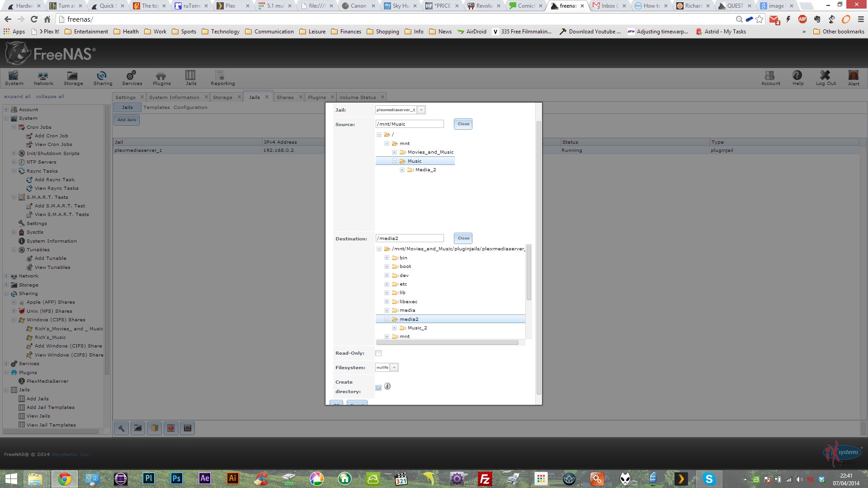The width and height of the screenshot is (868, 488).
Task: Open the Plugins toolbar icon
Action: [161, 78]
